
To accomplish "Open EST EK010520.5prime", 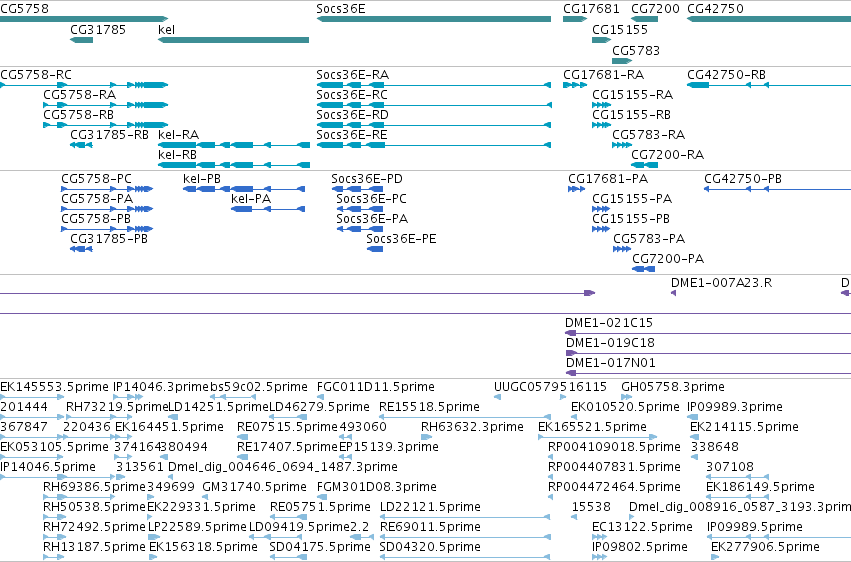I will (x=574, y=417).
